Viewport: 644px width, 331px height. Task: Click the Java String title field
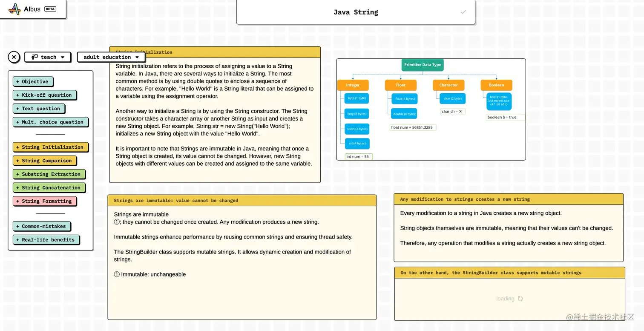[x=356, y=12]
